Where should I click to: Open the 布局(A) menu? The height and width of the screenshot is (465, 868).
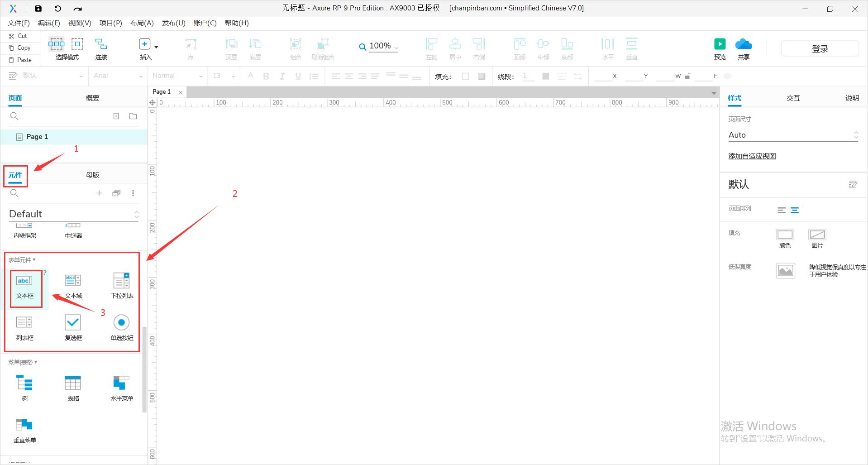[142, 23]
